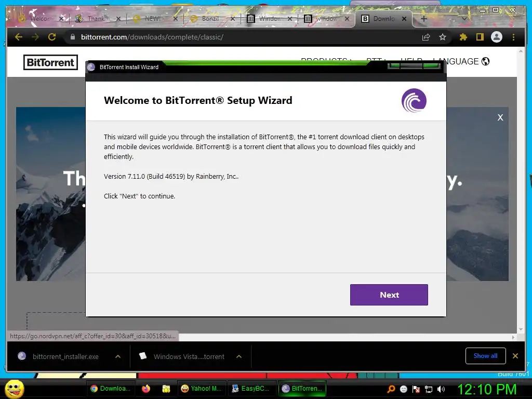Open Yahoo! Messenger taskbar button
The image size is (532, 399).
point(202,389)
